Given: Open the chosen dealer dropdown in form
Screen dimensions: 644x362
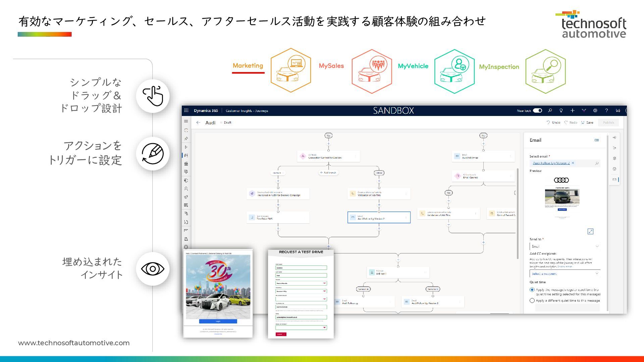Looking at the screenshot, I should (x=301, y=299).
